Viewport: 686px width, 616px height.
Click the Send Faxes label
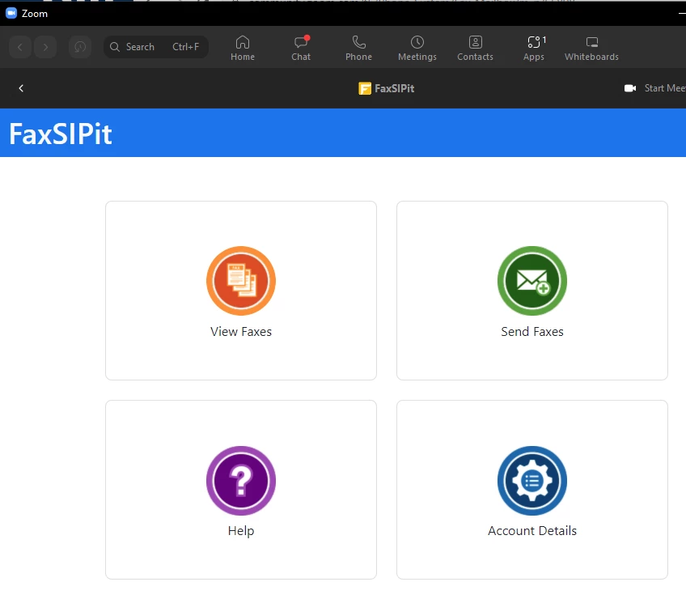pyautogui.click(x=532, y=331)
